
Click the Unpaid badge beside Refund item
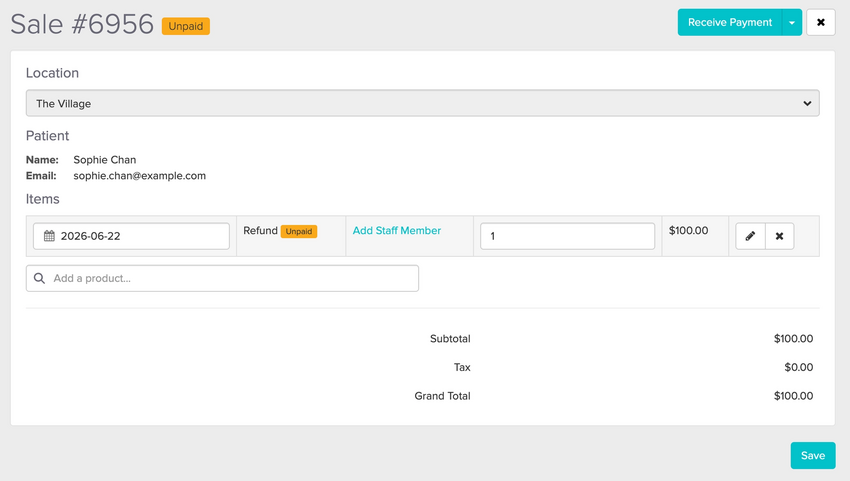pyautogui.click(x=299, y=232)
